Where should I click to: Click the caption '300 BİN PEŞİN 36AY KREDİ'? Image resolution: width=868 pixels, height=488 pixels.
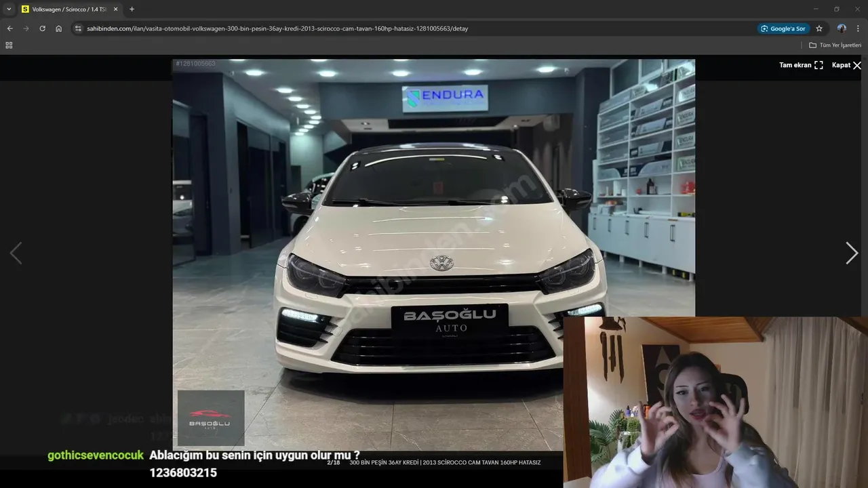tap(383, 462)
